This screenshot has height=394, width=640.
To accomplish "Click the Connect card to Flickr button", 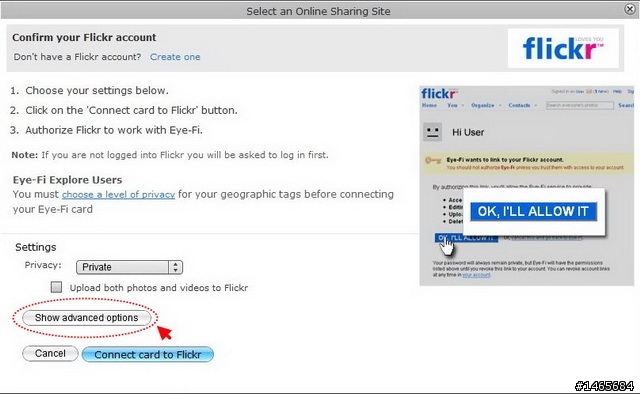I will coord(148,354).
